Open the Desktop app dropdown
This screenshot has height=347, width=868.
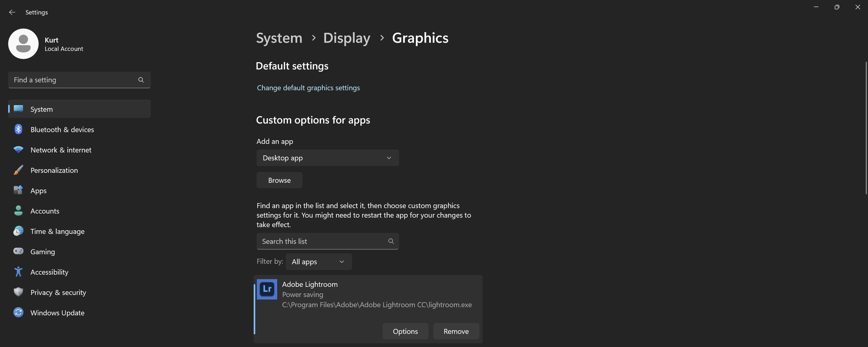point(327,158)
